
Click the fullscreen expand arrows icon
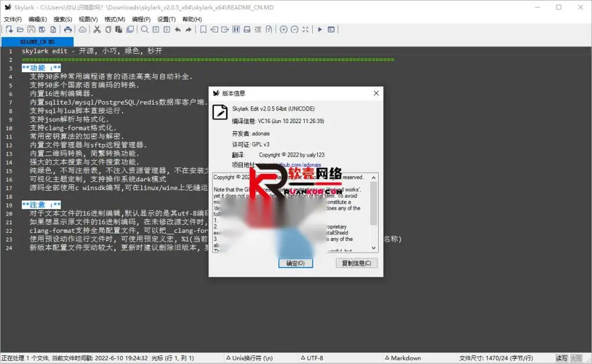click(305, 30)
